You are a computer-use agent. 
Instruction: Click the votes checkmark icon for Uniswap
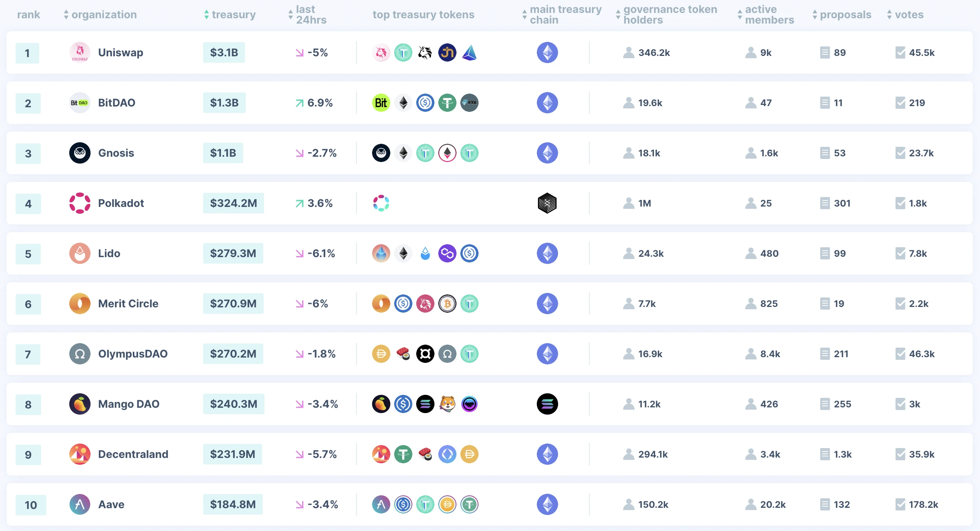point(900,52)
